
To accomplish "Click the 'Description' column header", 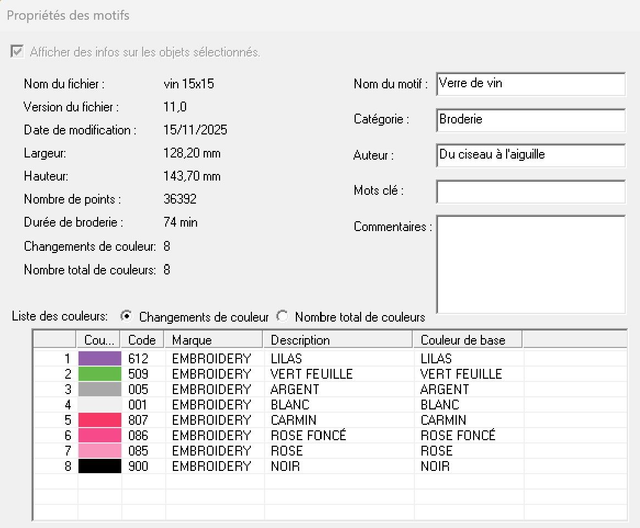I will (337, 340).
